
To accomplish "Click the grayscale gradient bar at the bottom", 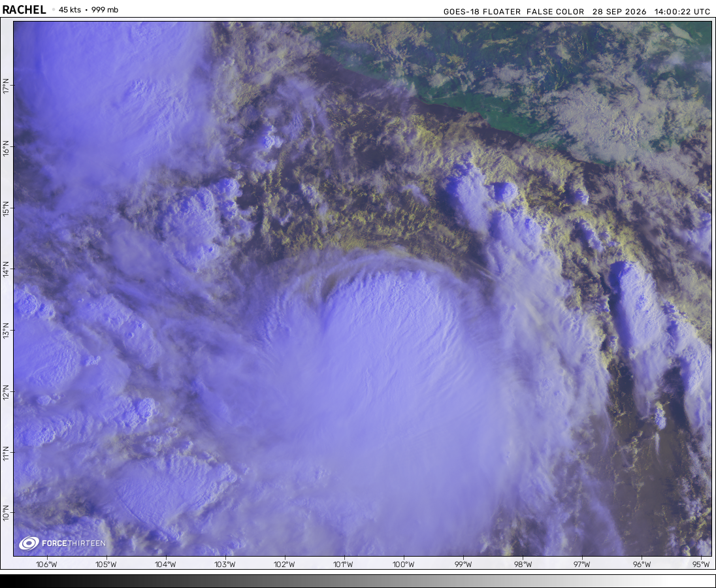I will pos(358,581).
